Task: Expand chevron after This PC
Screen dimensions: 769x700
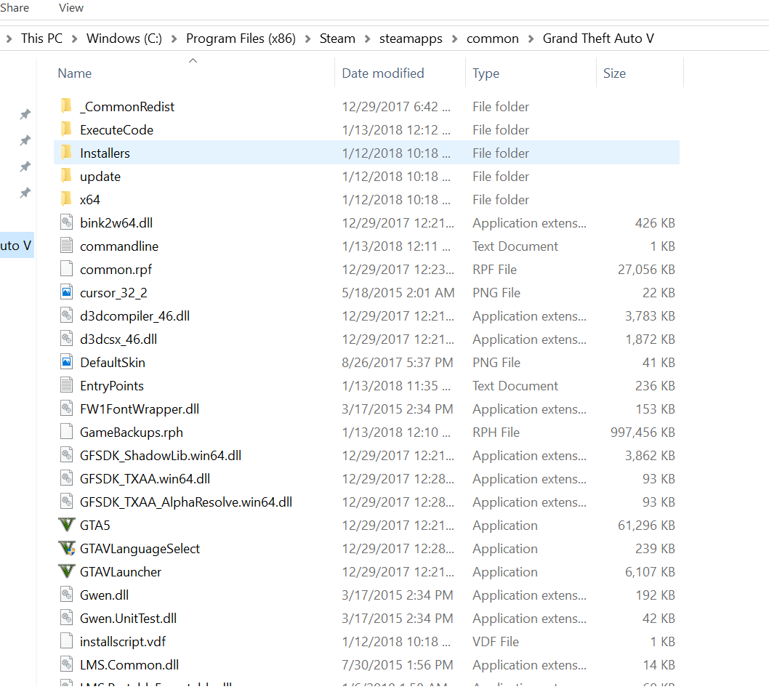Action: coord(75,39)
